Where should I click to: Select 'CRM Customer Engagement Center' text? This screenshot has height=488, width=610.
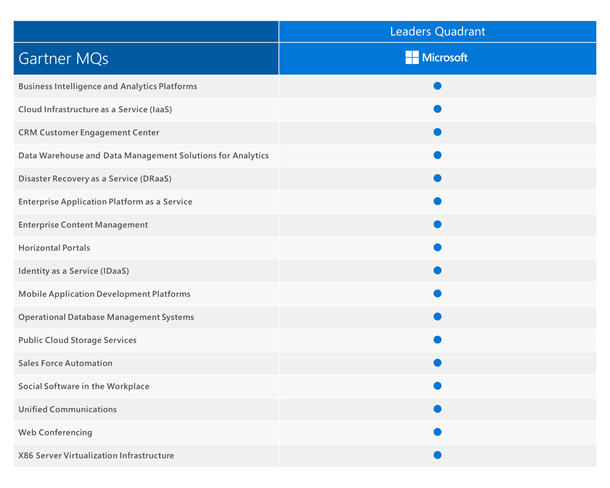[89, 132]
